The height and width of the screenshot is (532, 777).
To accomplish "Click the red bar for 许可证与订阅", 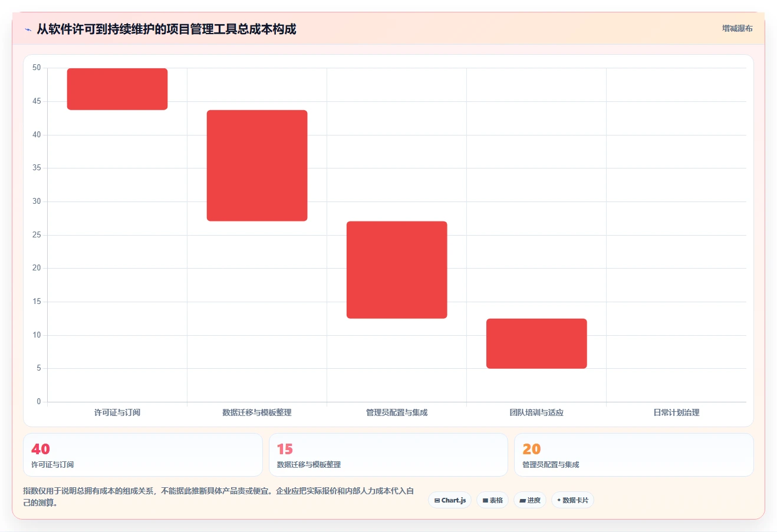I will (x=117, y=89).
